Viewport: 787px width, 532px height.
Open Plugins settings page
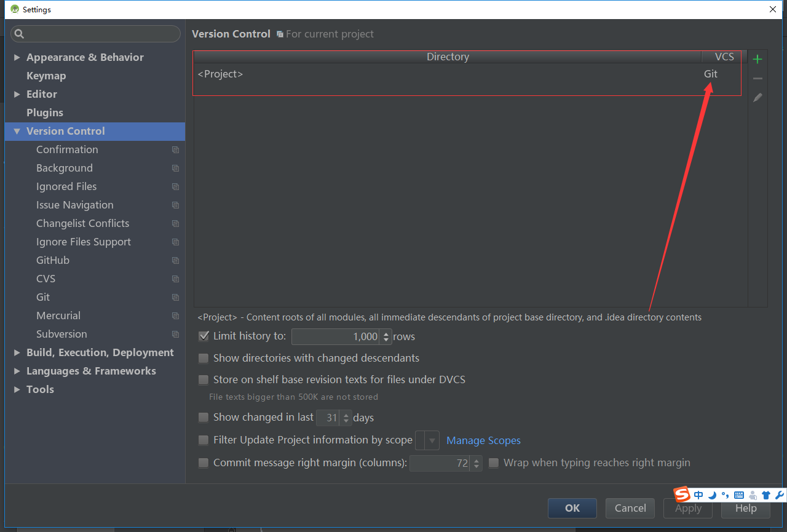pyautogui.click(x=45, y=113)
